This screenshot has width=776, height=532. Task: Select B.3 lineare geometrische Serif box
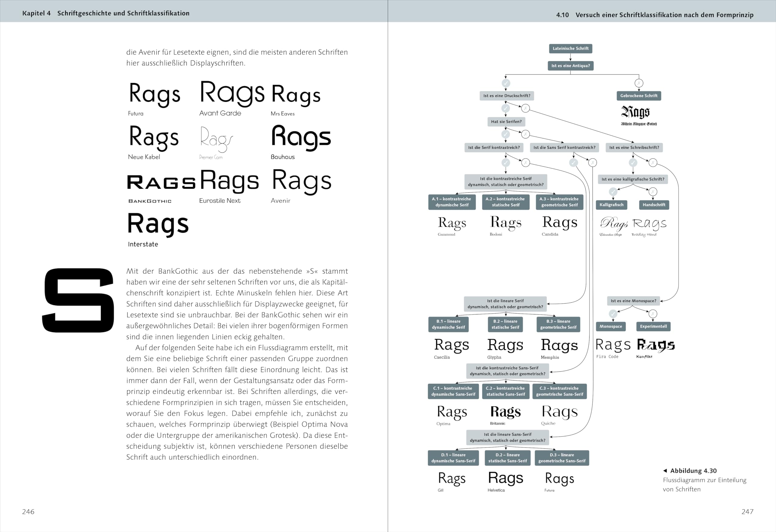click(558, 324)
